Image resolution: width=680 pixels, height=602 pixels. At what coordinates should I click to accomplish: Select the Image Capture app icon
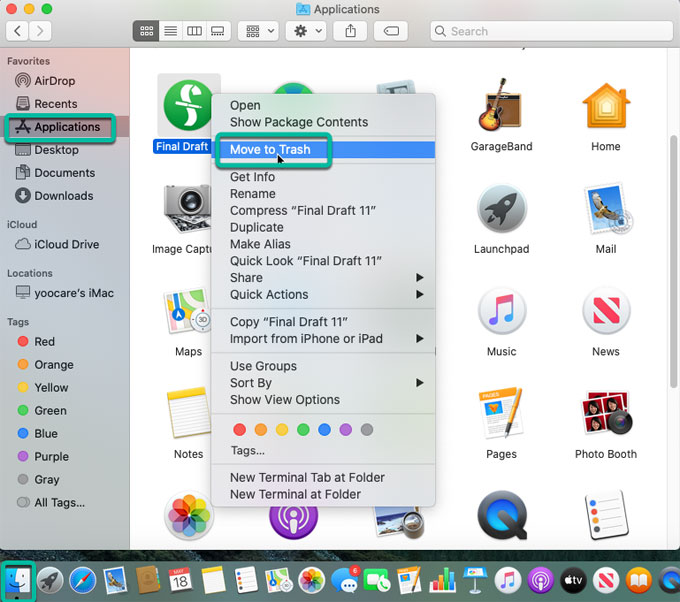tap(187, 209)
